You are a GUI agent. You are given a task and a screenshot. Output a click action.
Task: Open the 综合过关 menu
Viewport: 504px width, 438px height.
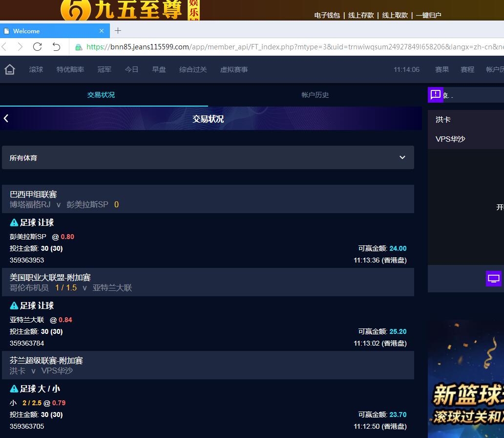coord(193,69)
